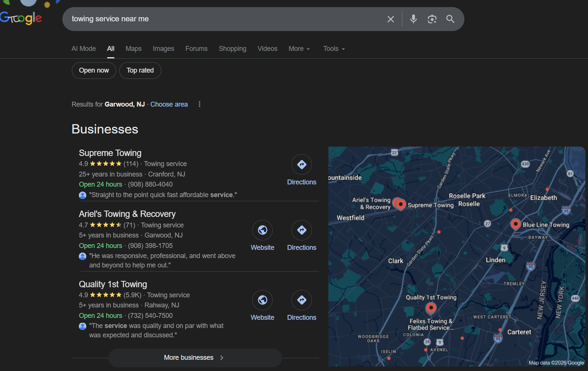Open Google Lens image search icon

point(432,19)
